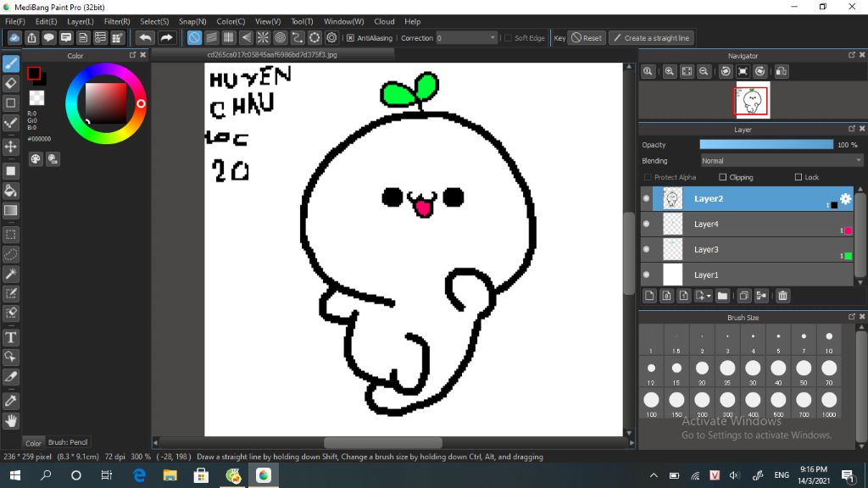This screenshot has height=488, width=868.
Task: Click the foreground color swatch
Action: pos(34,73)
